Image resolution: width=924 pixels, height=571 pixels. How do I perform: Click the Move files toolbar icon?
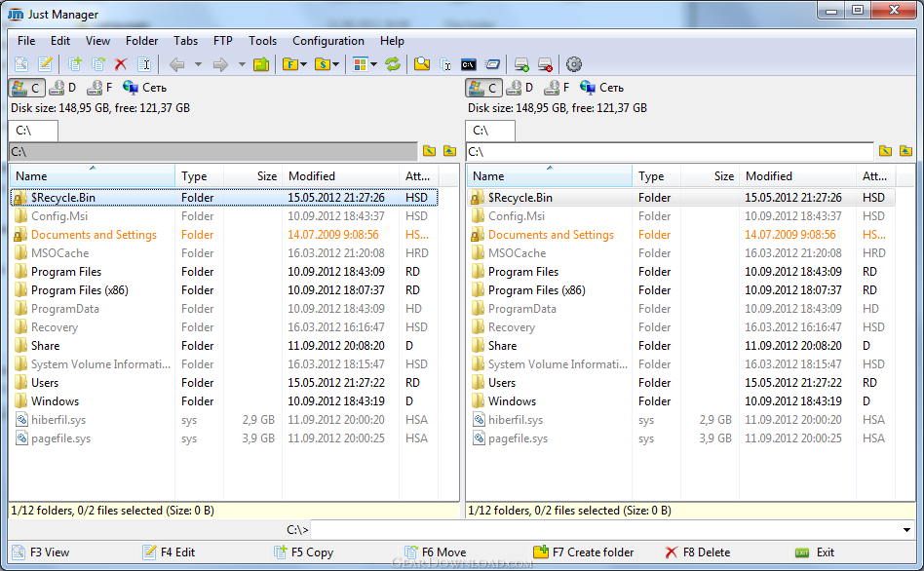pyautogui.click(x=98, y=64)
